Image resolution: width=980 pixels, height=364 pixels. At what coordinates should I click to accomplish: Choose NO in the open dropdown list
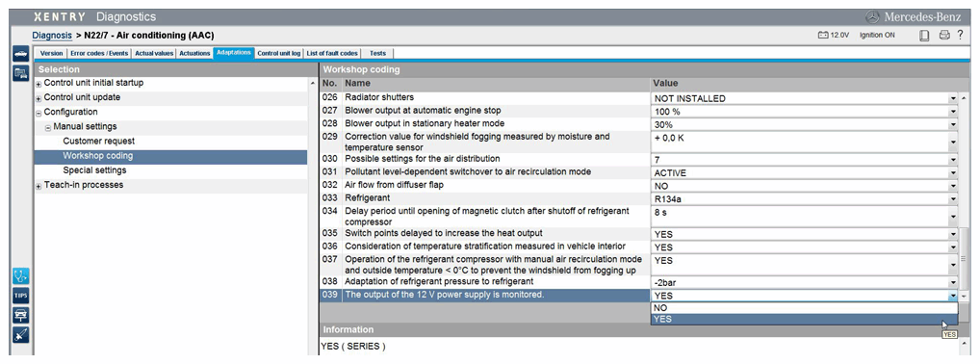(x=804, y=308)
